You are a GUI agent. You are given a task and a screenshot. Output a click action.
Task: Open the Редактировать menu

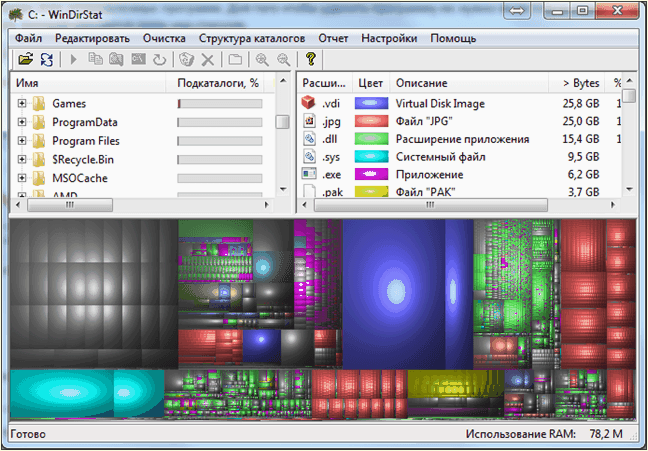(93, 38)
